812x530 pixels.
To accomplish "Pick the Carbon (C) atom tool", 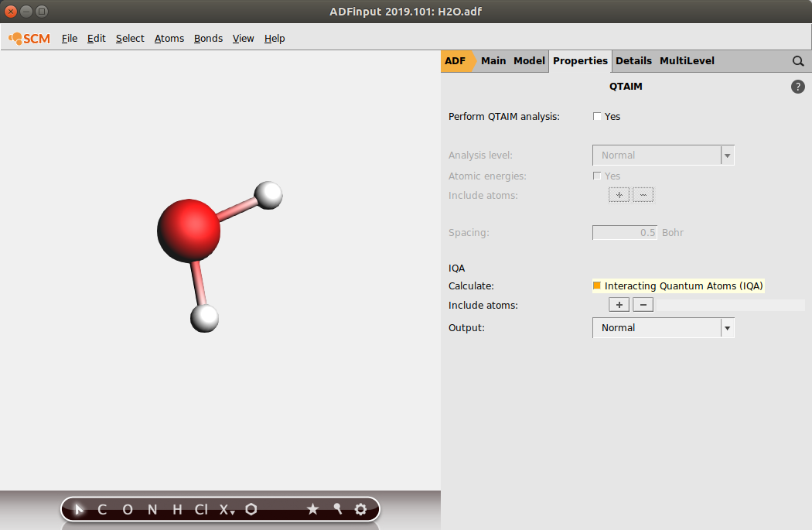I will 102,510.
